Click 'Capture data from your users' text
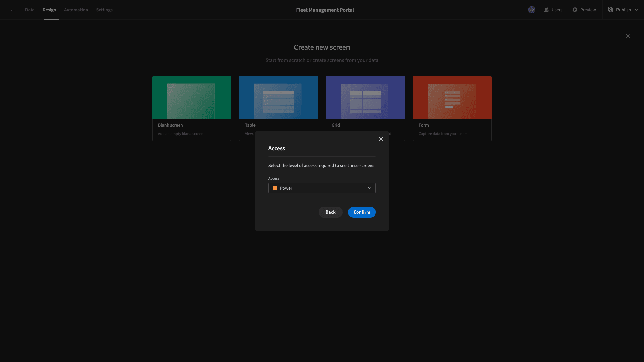 point(443,134)
